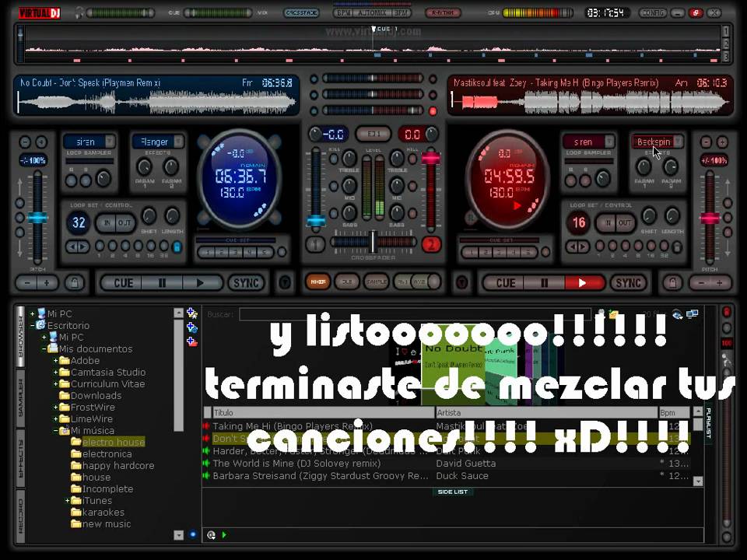Click the right pitch slider handle
The width and height of the screenshot is (747, 560).
click(710, 218)
